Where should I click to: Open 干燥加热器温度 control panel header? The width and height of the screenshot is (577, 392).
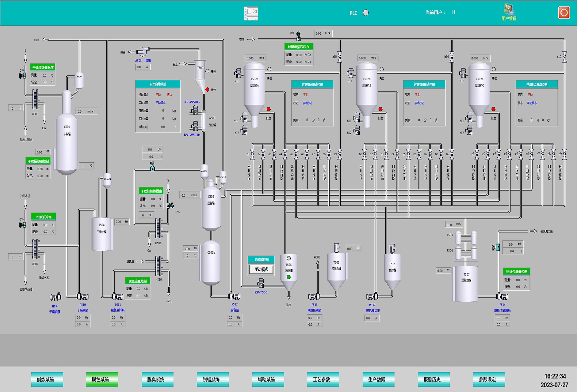43,67
